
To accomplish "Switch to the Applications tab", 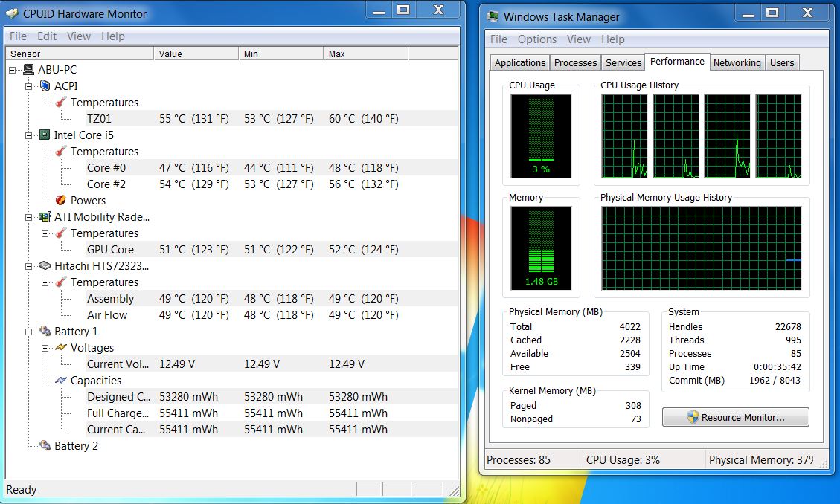I will [519, 62].
